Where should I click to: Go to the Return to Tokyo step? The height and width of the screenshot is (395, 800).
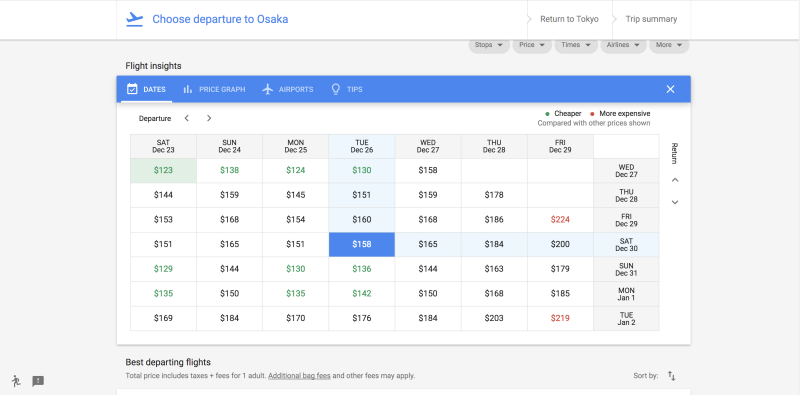coord(569,19)
